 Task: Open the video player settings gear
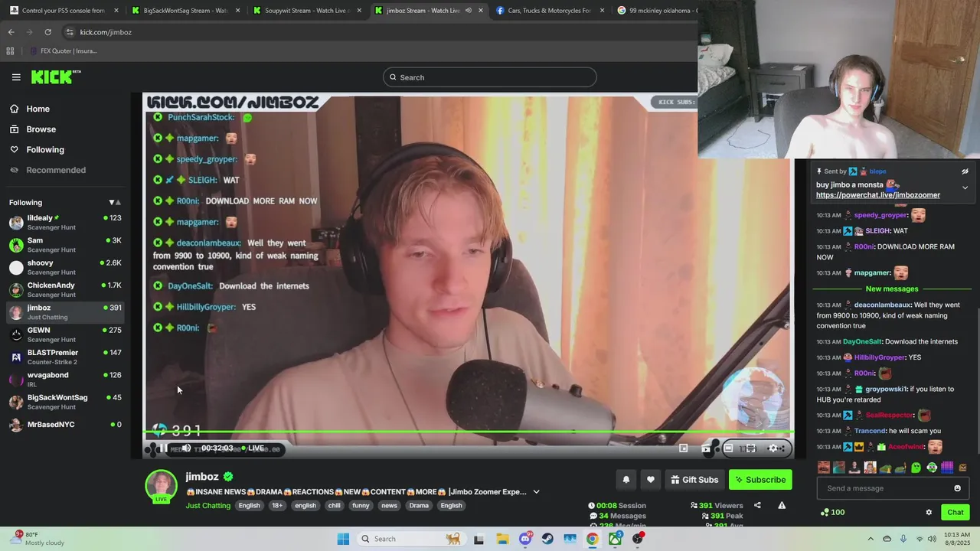coord(773,448)
